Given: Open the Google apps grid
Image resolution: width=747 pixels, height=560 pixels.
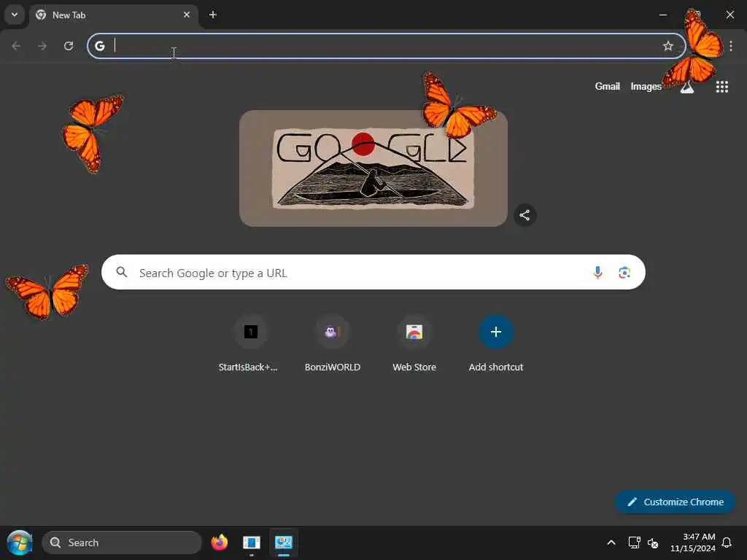Looking at the screenshot, I should [x=721, y=87].
